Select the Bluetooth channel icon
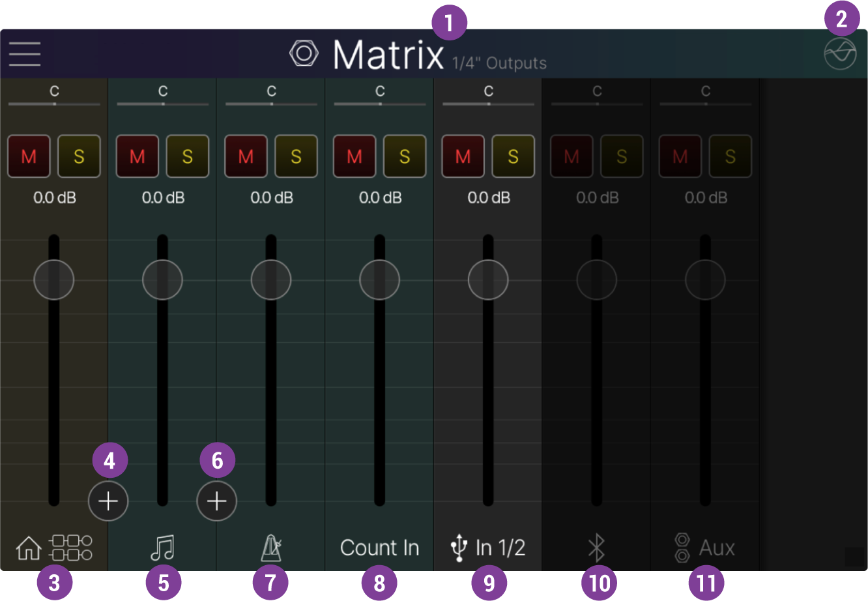Viewport: 868px width, 601px height. coord(596,548)
